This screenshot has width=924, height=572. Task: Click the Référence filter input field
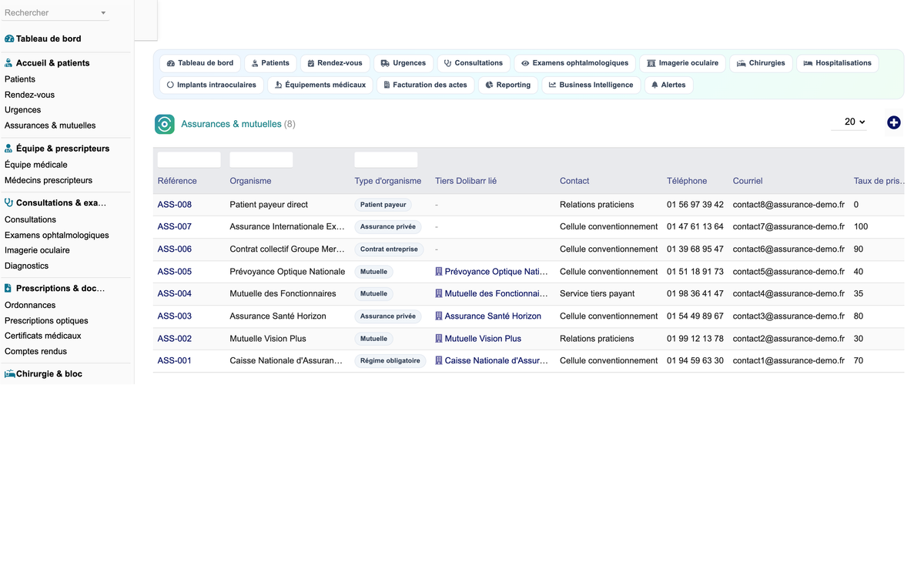tap(189, 159)
